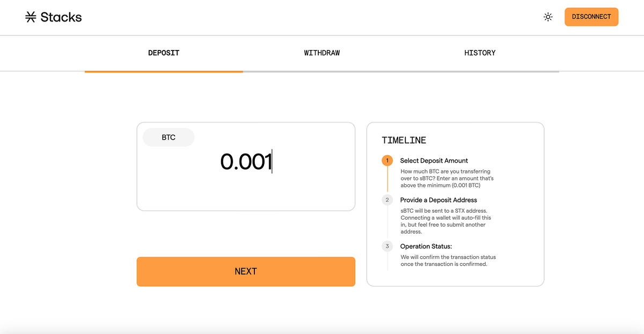Click the Stacks wordmark text

61,17
